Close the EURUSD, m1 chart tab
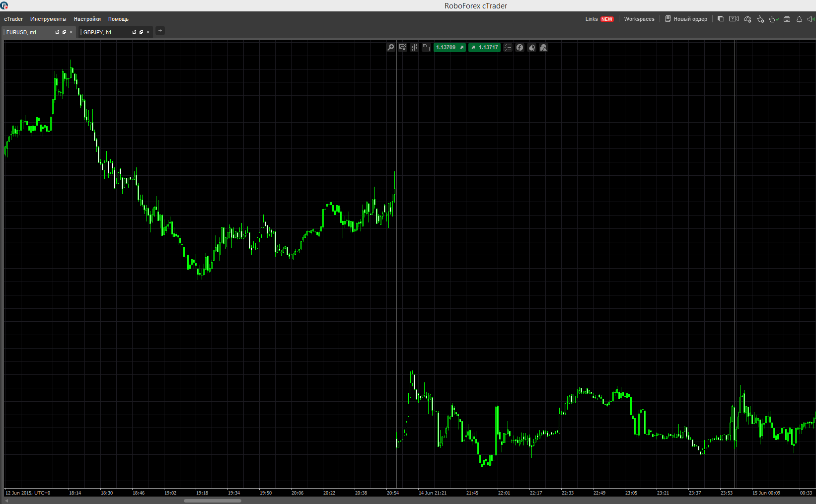The image size is (816, 504). (x=71, y=32)
